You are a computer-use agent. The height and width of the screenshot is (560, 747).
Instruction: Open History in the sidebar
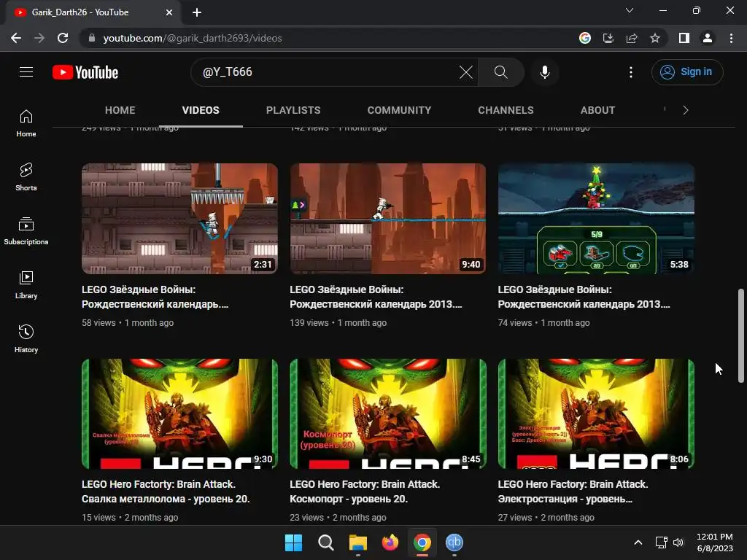pyautogui.click(x=26, y=338)
